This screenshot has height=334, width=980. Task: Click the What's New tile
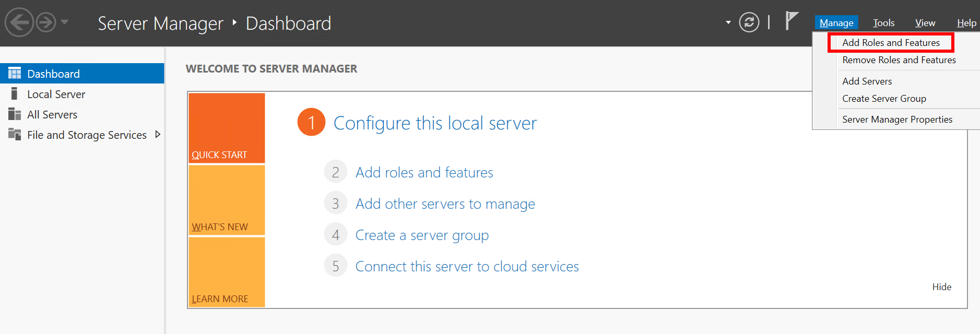point(227,200)
